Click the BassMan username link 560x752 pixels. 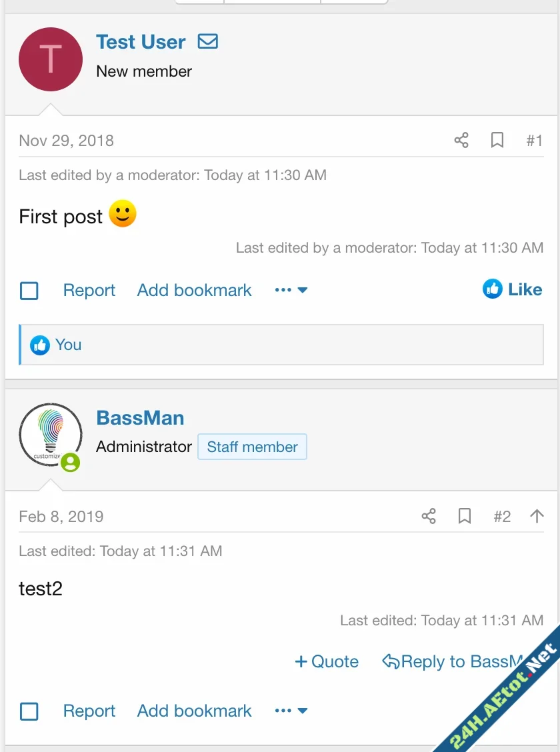pyautogui.click(x=140, y=418)
